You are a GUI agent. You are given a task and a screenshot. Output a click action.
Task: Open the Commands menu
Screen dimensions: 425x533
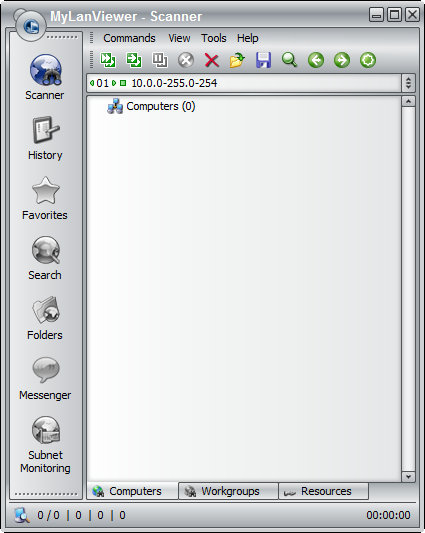(129, 38)
